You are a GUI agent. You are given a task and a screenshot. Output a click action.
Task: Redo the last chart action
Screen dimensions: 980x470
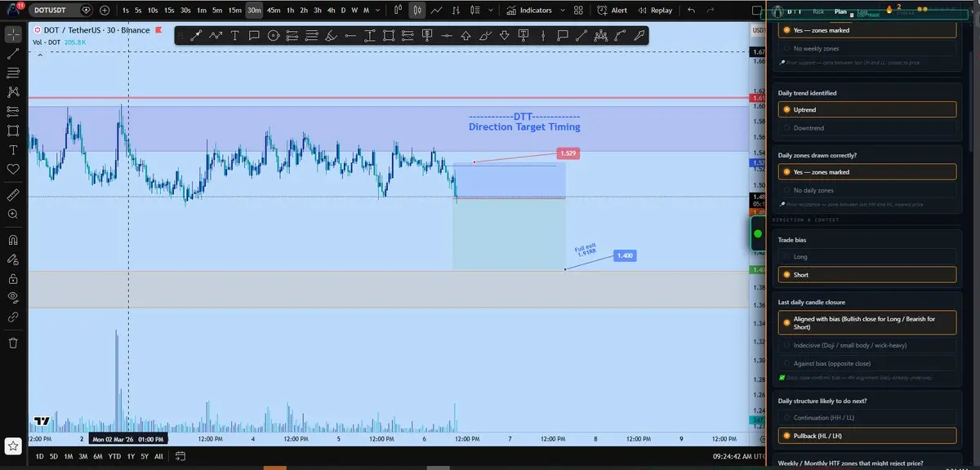click(x=712, y=11)
